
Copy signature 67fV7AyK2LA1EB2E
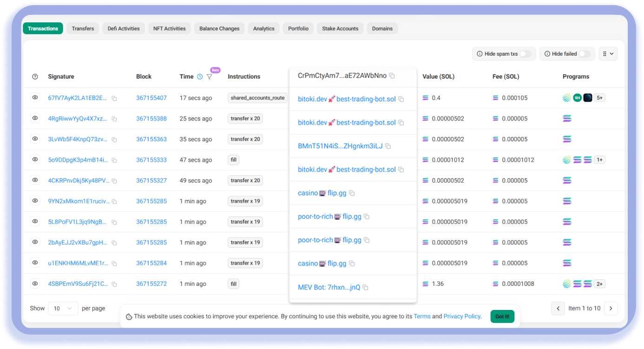pyautogui.click(x=114, y=99)
